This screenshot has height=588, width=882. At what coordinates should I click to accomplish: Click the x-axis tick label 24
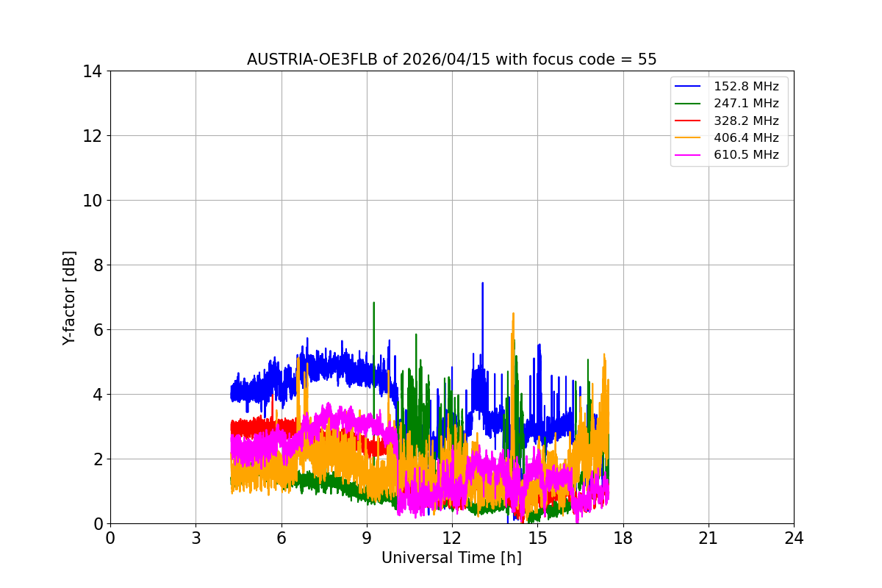(794, 538)
